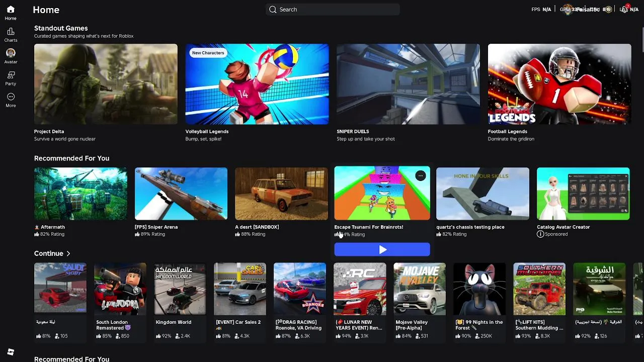Screen dimensions: 644x362
Task: Open the A desrt [SANDBOX] tile
Action: [x=281, y=194]
